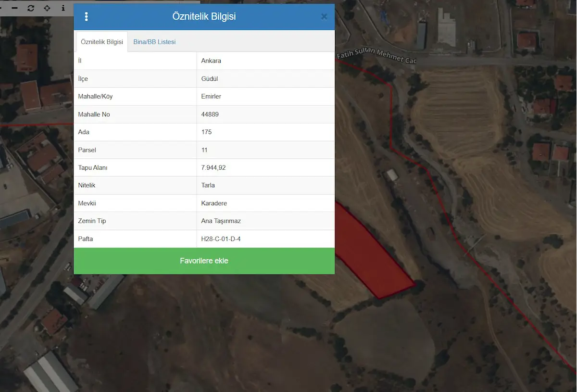Select the crosshair locate tool
The image size is (577, 392).
point(47,8)
